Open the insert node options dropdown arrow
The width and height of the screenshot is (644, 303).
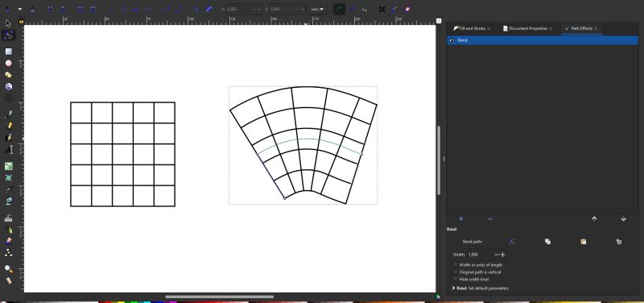click(19, 9)
